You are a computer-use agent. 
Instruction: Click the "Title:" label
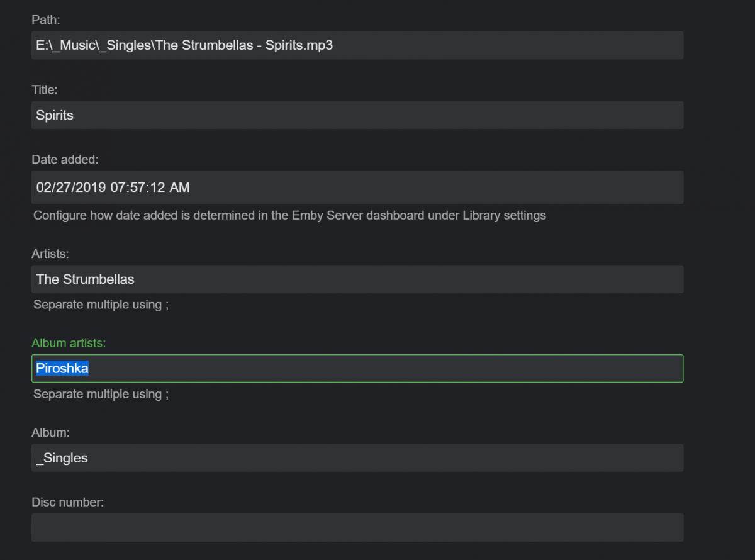45,90
